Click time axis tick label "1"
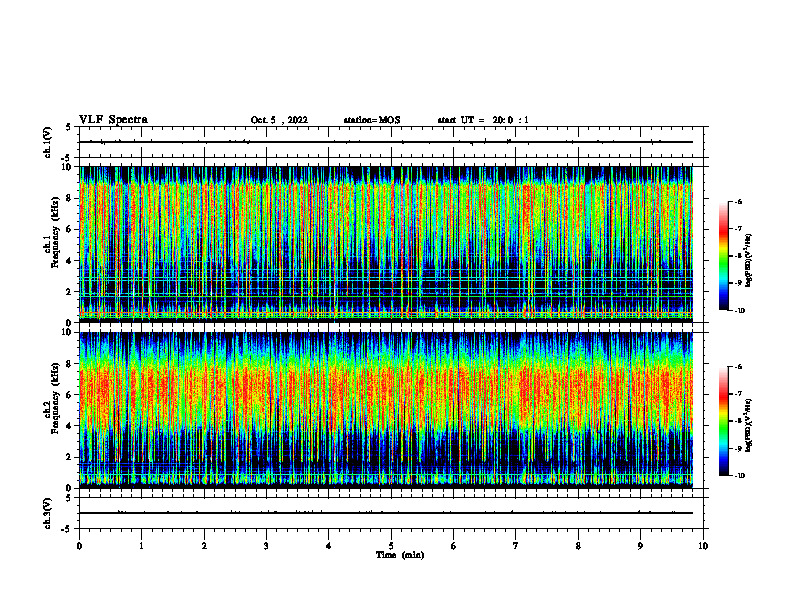 coord(141,546)
